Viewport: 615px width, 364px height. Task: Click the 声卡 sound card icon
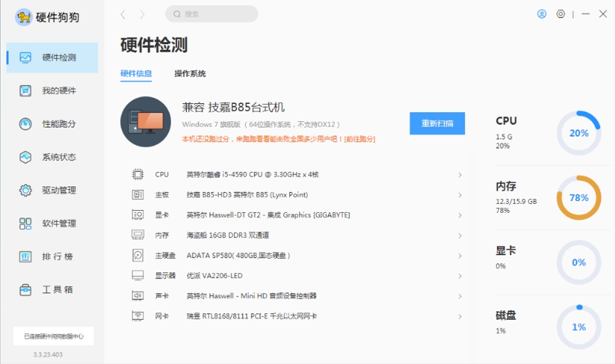coord(138,296)
